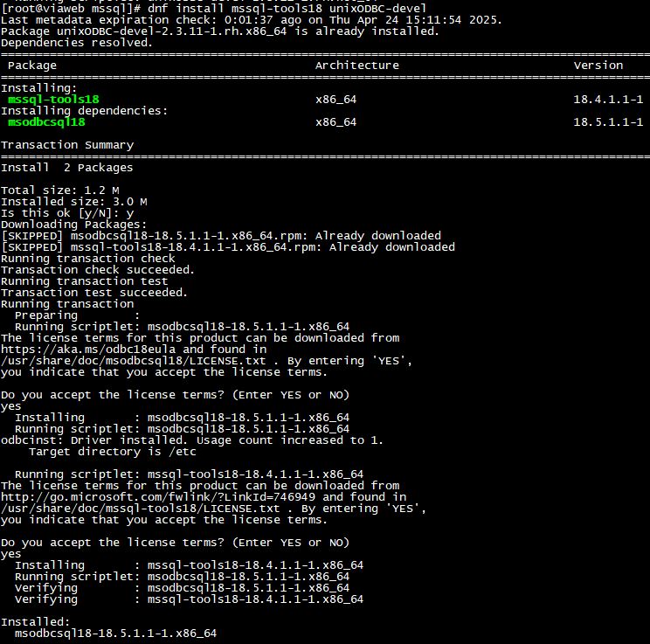Click version 18.5.1.1-1 value
650x644 pixels.
[x=608, y=122]
